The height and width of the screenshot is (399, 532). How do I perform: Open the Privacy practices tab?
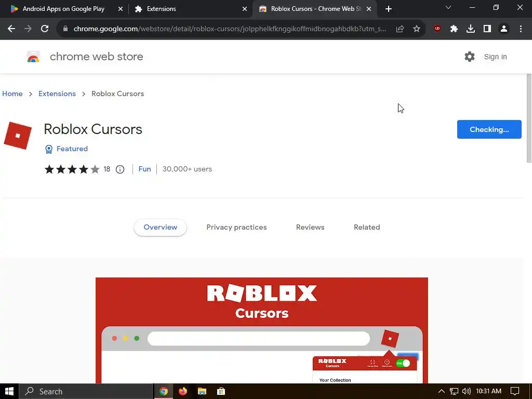[236, 228]
